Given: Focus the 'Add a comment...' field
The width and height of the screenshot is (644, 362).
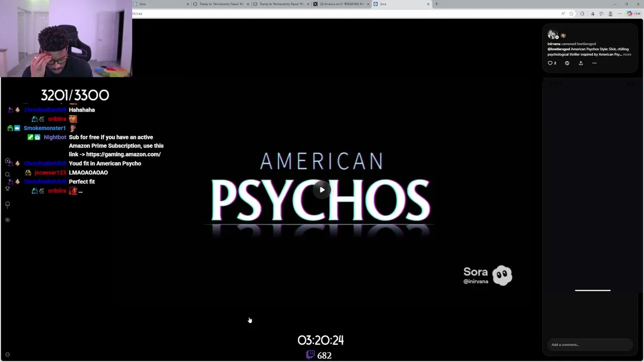Looking at the screenshot, I should tap(590, 344).
